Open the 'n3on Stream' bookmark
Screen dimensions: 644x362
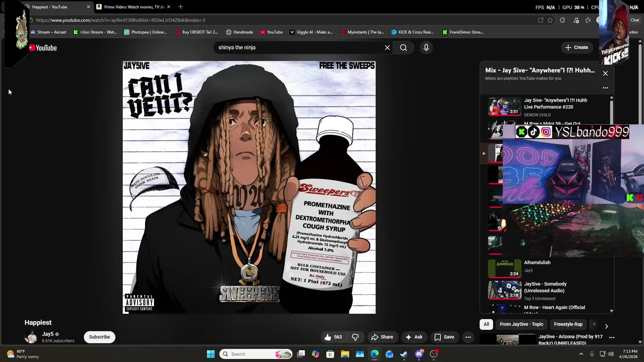click(x=95, y=32)
